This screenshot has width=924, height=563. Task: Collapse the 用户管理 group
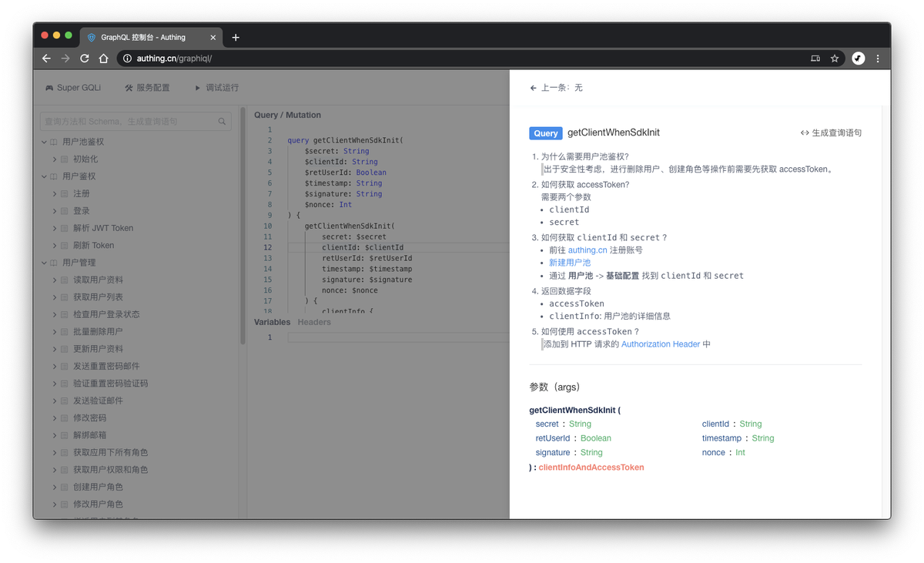coord(44,263)
